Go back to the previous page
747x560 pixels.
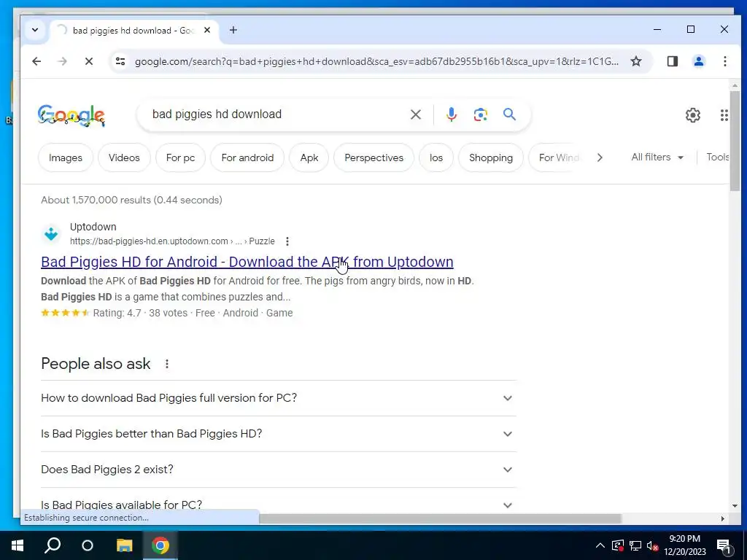point(36,61)
